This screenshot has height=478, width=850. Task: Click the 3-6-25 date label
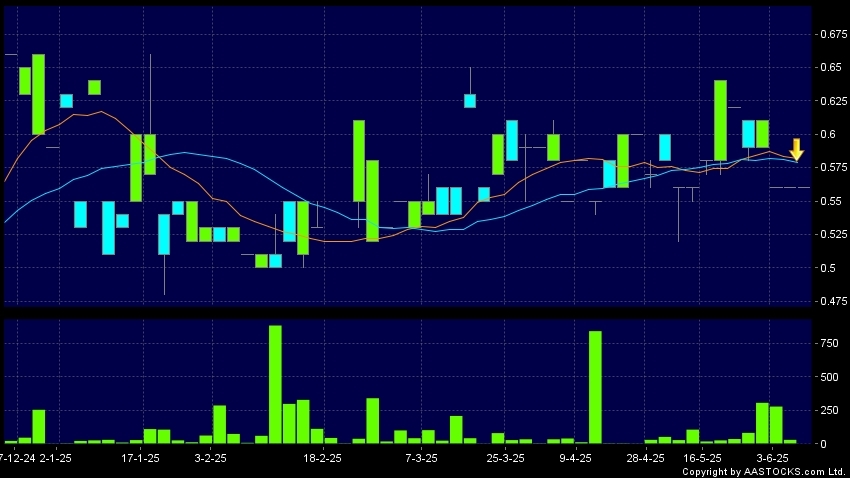[x=772, y=458]
